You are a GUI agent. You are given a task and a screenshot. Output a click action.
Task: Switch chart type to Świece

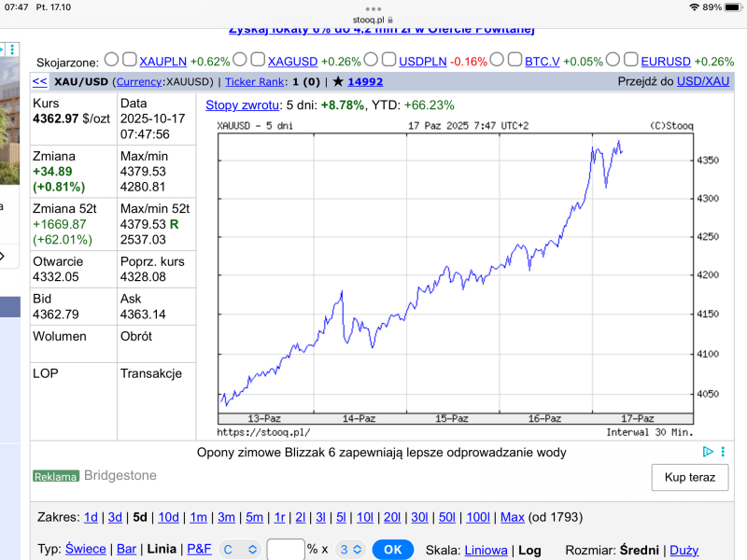[86, 550]
